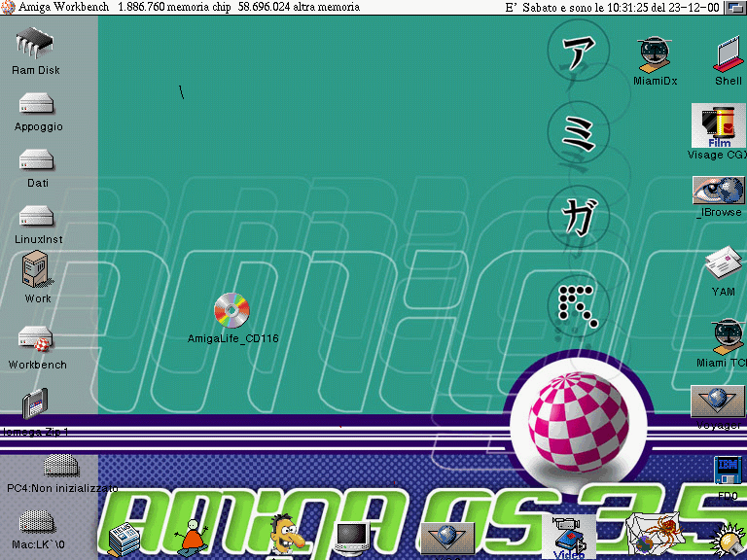Open Voyager icon on the right side
The width and height of the screenshot is (747, 560).
(718, 401)
